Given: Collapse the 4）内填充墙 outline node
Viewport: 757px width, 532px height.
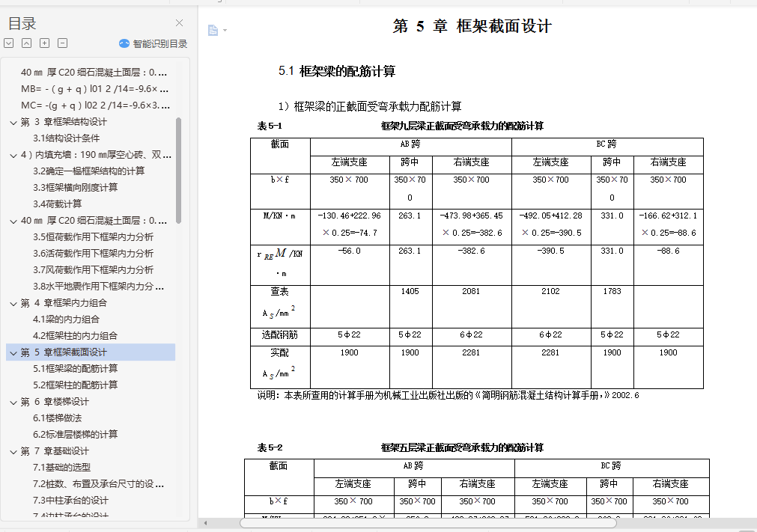Looking at the screenshot, I should pos(13,156).
